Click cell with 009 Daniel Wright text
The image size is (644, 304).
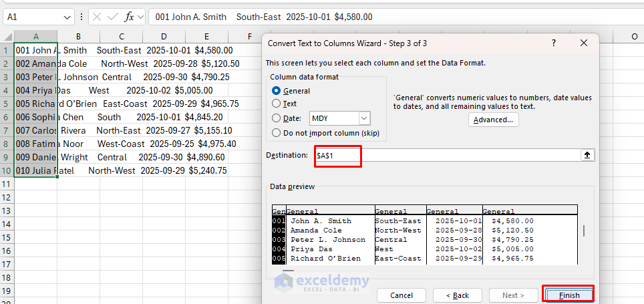pos(35,157)
